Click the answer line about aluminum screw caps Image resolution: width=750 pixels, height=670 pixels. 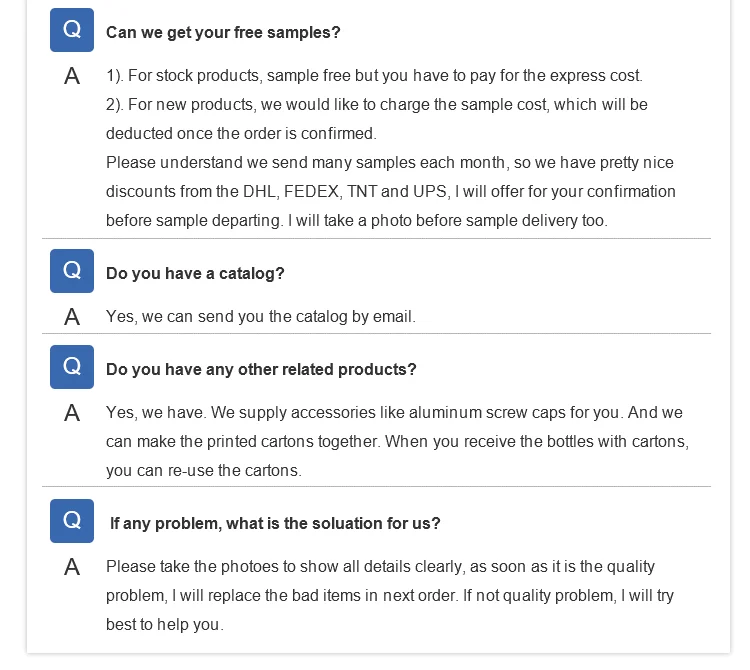click(394, 413)
